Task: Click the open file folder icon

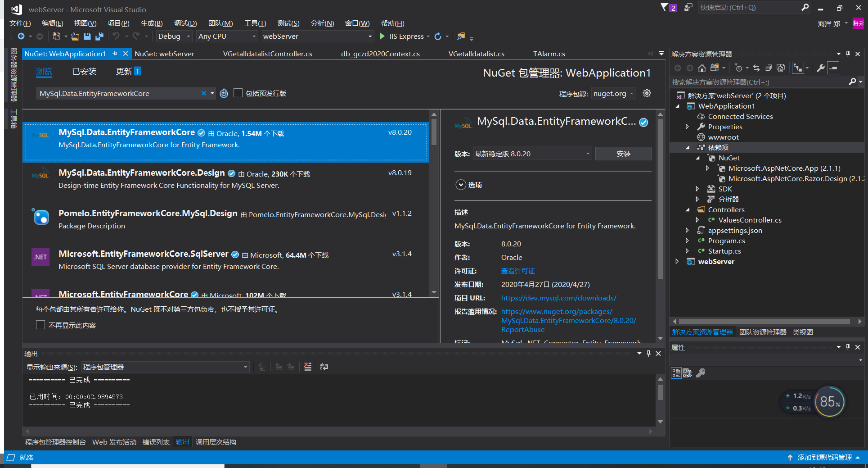Action: tap(75, 36)
